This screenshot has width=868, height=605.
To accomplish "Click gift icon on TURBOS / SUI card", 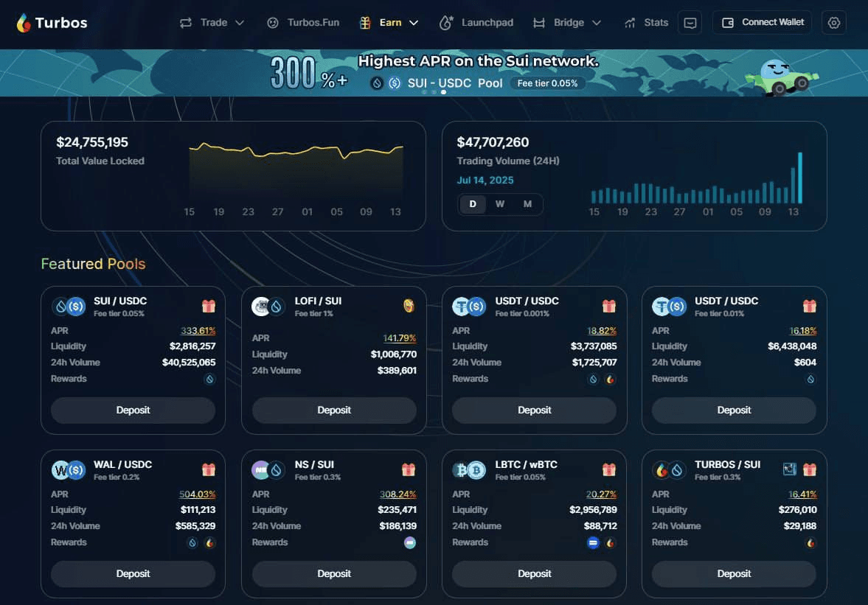I will (x=809, y=469).
